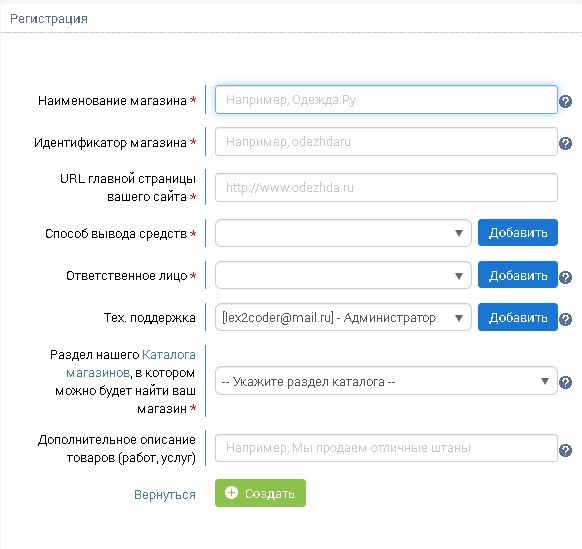Viewport: 582px width, 549px height.
Task: Click the plus icon on Создать button
Action: (231, 493)
